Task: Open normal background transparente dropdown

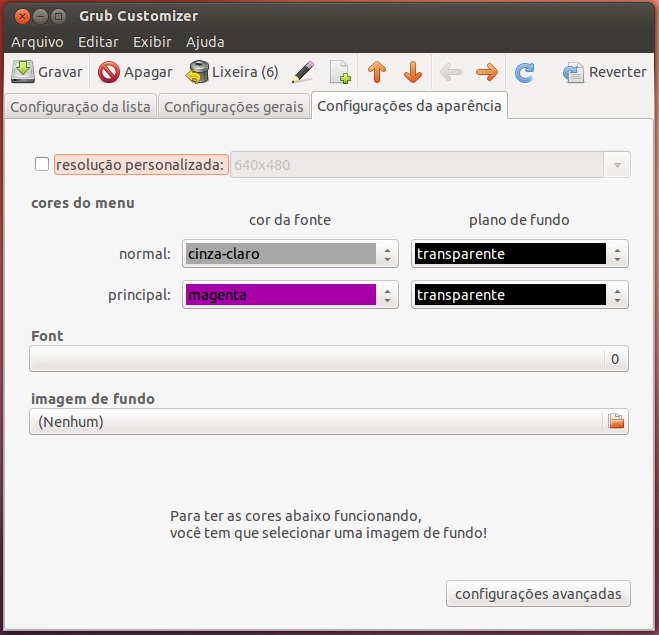Action: pos(519,254)
